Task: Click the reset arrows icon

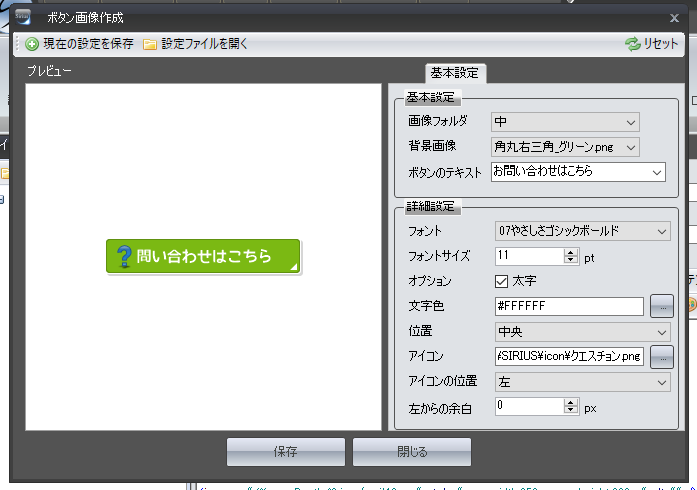Action: [632, 44]
